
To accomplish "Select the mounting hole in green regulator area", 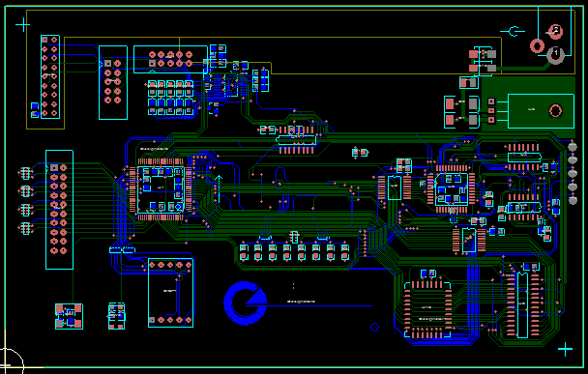I will point(555,111).
